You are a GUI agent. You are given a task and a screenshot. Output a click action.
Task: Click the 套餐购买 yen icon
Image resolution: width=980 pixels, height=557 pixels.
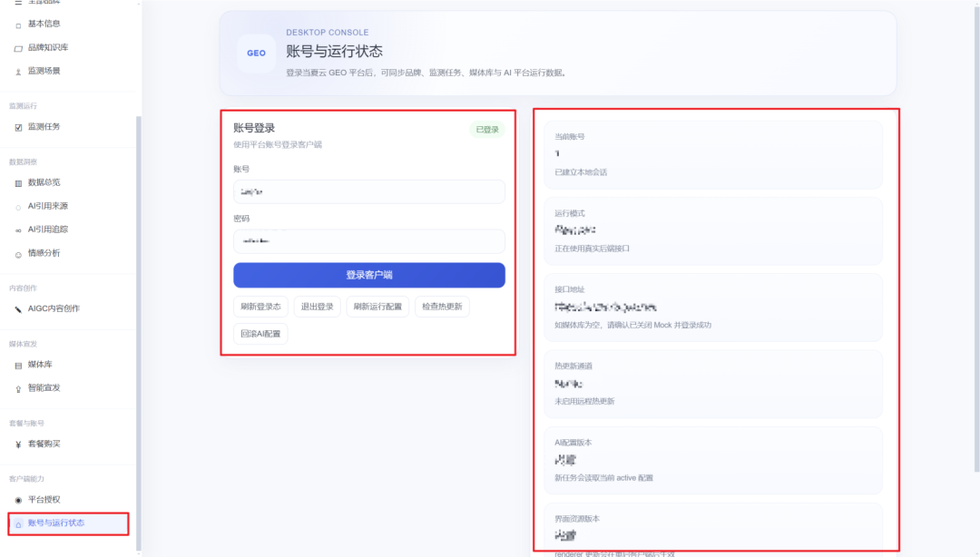click(18, 445)
